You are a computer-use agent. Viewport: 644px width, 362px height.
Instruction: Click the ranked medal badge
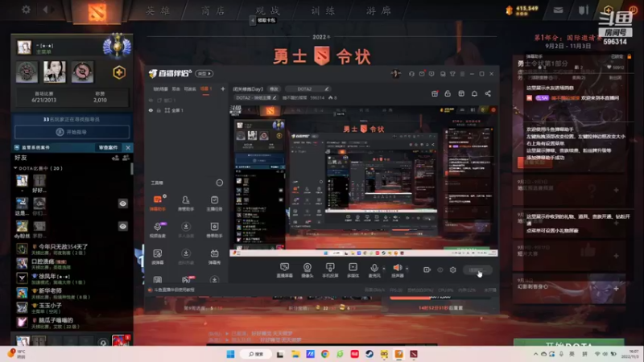(117, 45)
